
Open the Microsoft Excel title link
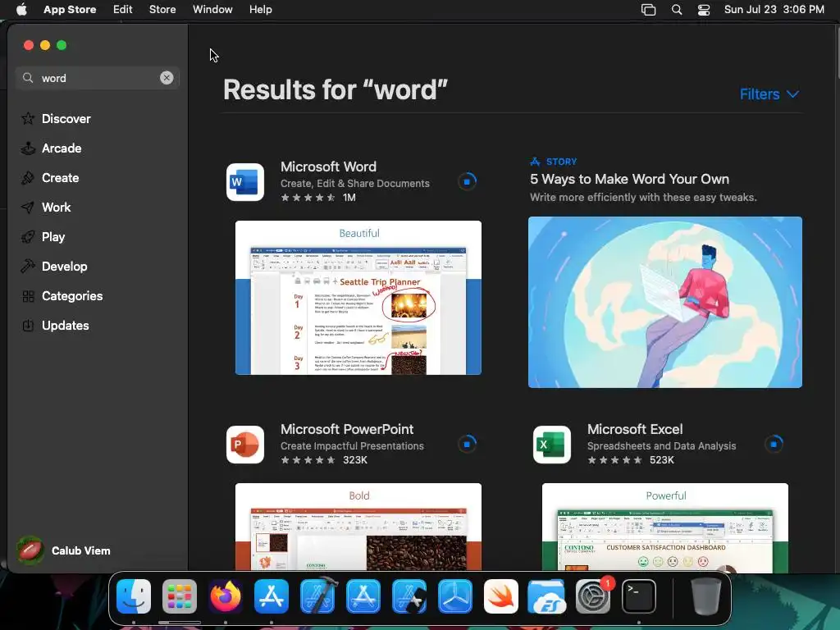[635, 429]
